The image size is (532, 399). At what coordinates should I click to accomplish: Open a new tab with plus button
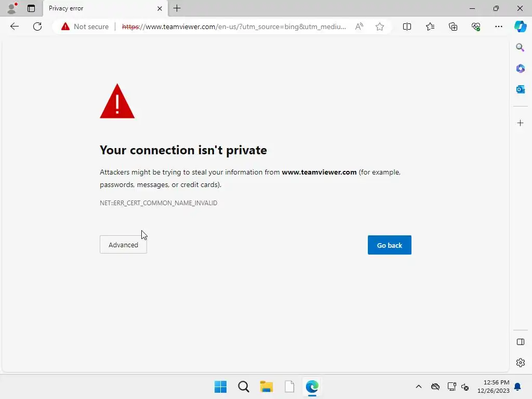coord(177,8)
